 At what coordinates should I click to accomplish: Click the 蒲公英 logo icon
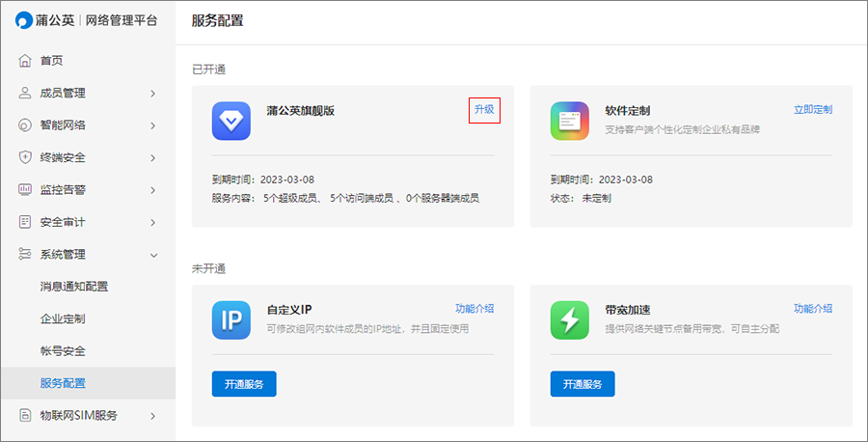coord(24,21)
